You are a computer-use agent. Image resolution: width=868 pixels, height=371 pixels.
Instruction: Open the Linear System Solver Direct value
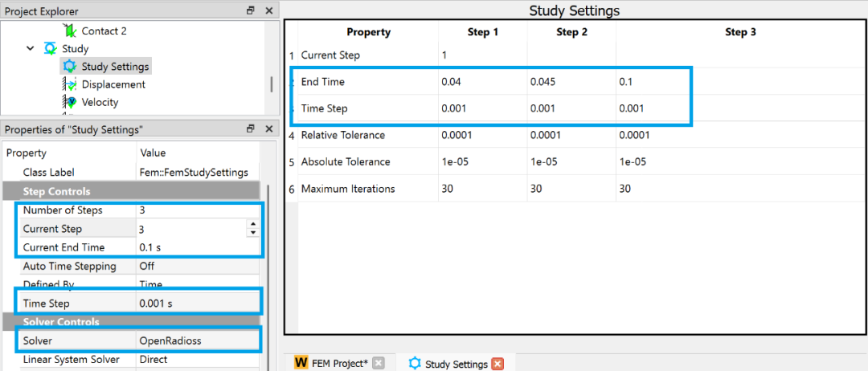198,360
